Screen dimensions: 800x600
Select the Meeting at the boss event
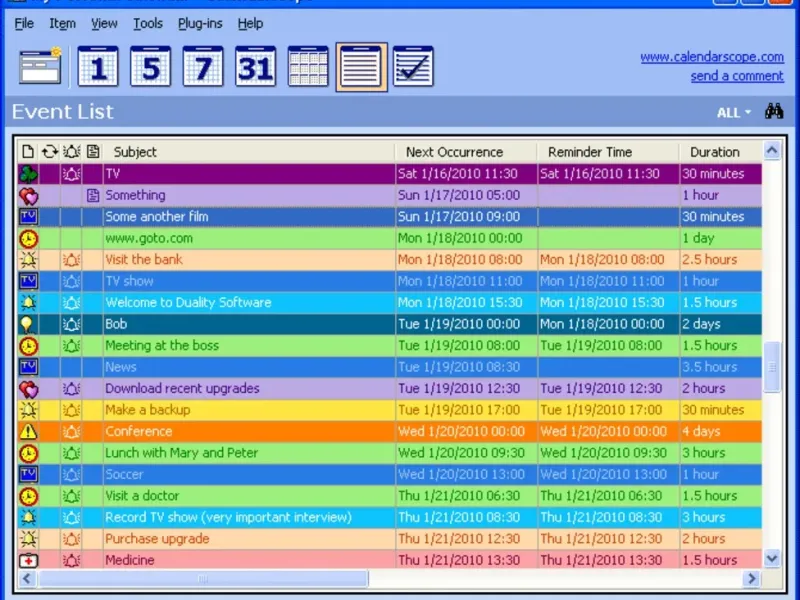(x=390, y=345)
